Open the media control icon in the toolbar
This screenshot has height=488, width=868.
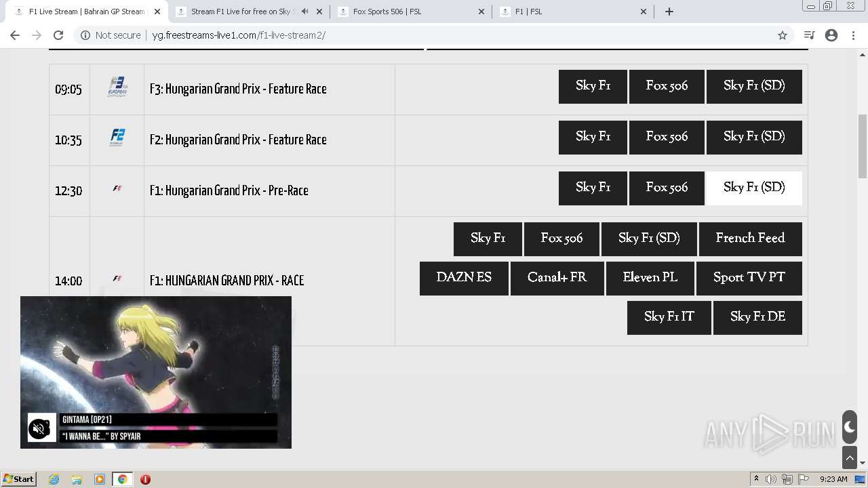809,35
